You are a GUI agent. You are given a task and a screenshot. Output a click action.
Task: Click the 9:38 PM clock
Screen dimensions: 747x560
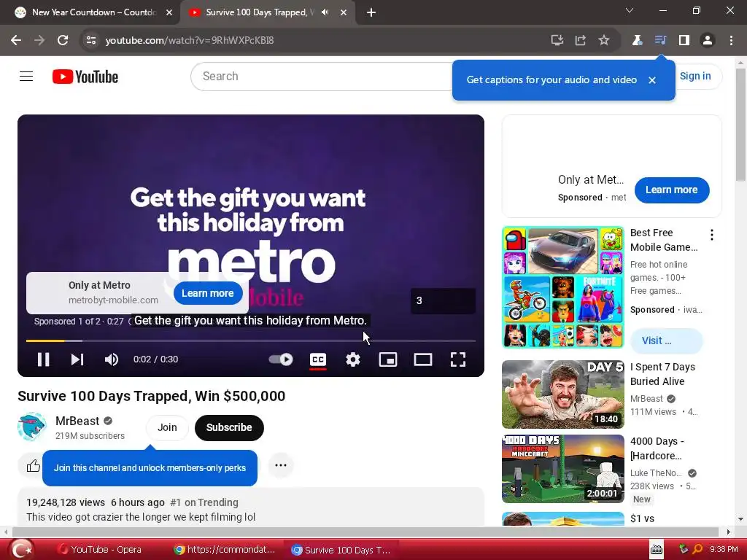724,550
